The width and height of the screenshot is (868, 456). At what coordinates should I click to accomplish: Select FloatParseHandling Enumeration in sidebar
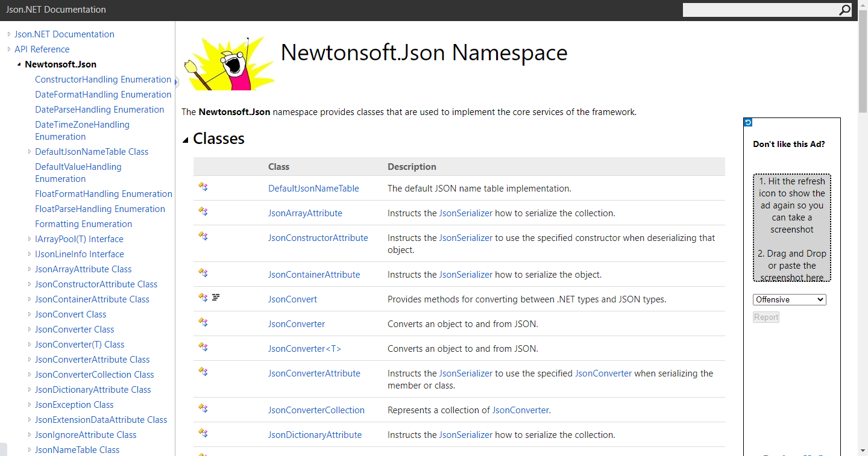100,209
